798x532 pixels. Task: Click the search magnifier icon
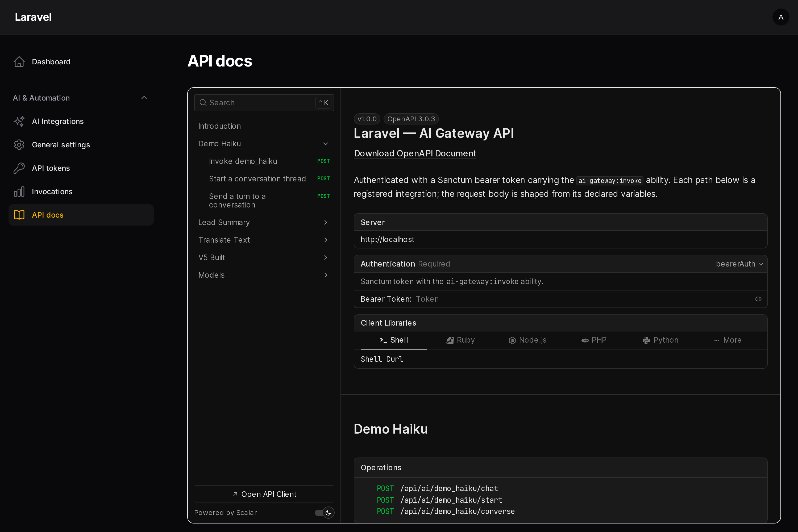pos(203,102)
